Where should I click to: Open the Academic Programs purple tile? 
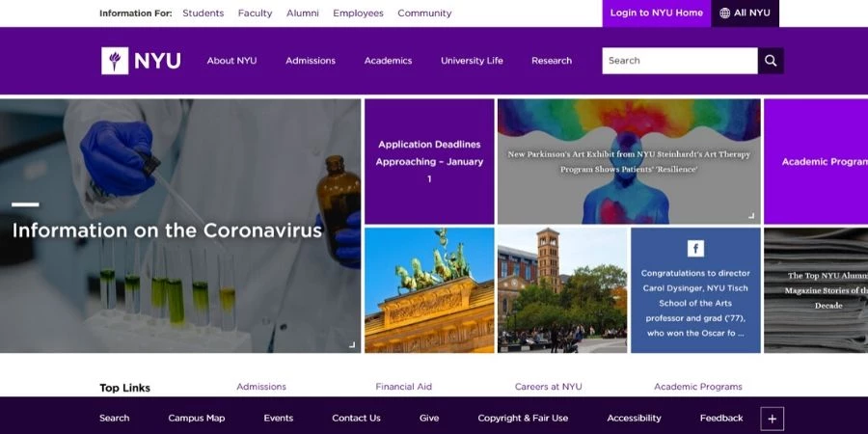816,162
